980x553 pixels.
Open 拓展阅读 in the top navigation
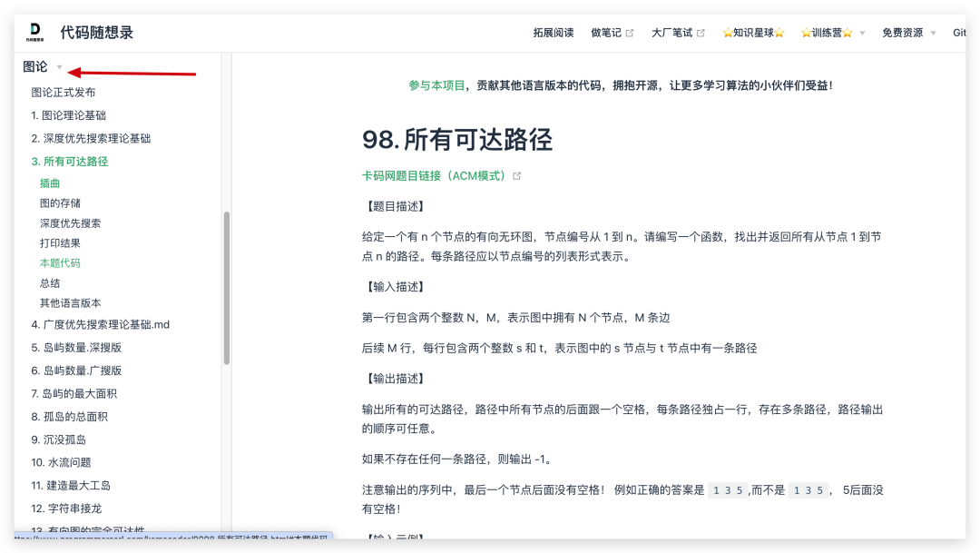[554, 33]
